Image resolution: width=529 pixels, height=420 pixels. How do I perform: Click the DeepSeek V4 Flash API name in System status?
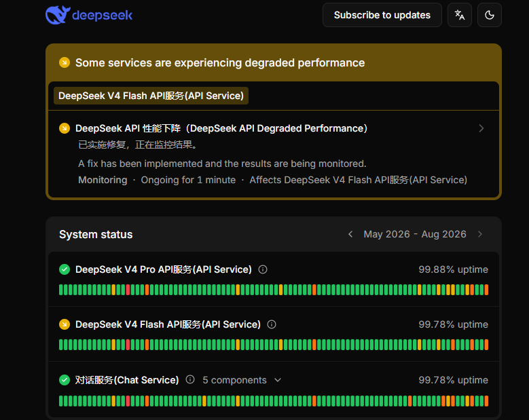click(168, 324)
